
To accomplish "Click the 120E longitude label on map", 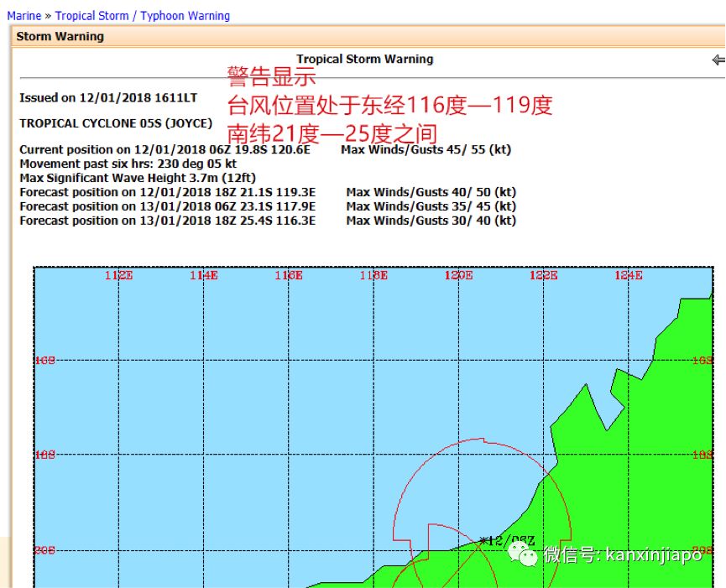I will [x=458, y=275].
